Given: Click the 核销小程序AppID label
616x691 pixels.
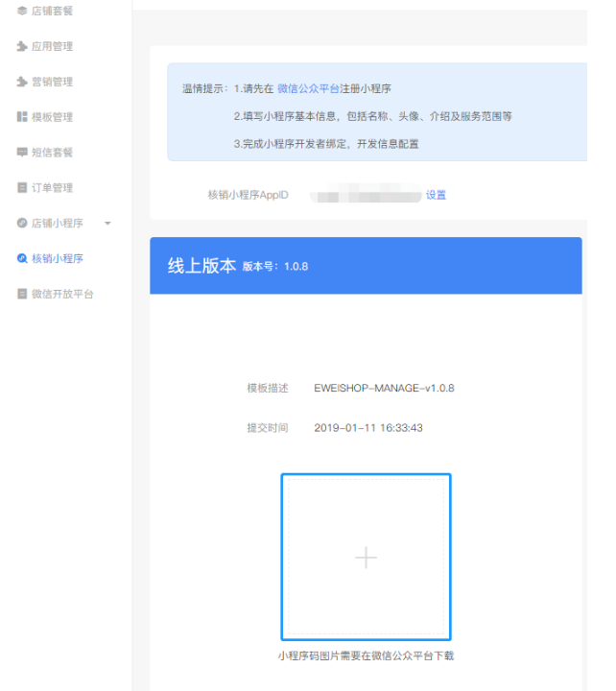Looking at the screenshot, I should [x=249, y=195].
